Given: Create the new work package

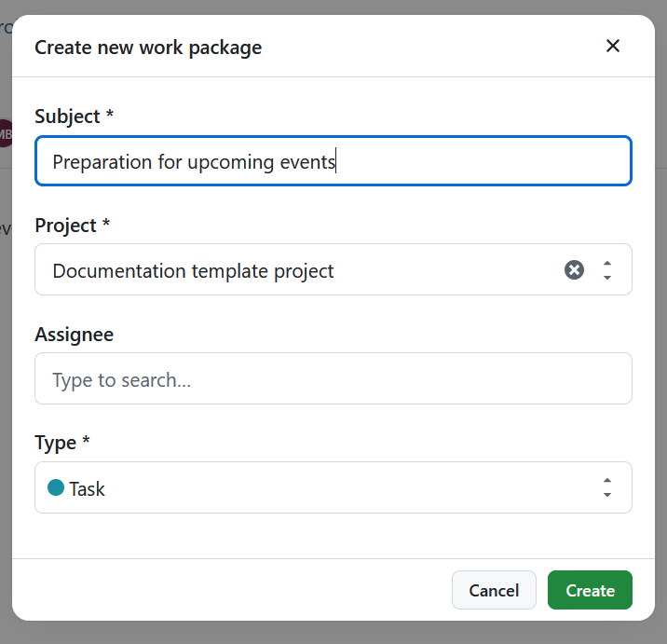Looking at the screenshot, I should [590, 590].
